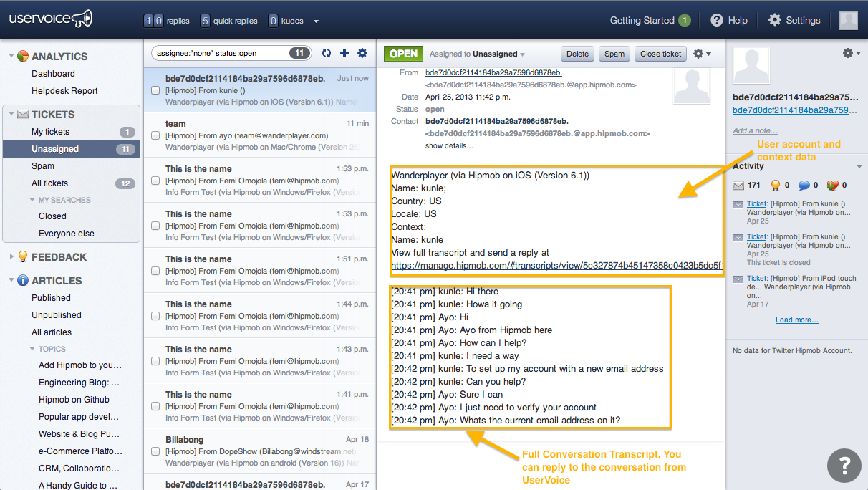868x490 pixels.
Task: Select the Unassigned ticket queue
Action: tap(71, 149)
